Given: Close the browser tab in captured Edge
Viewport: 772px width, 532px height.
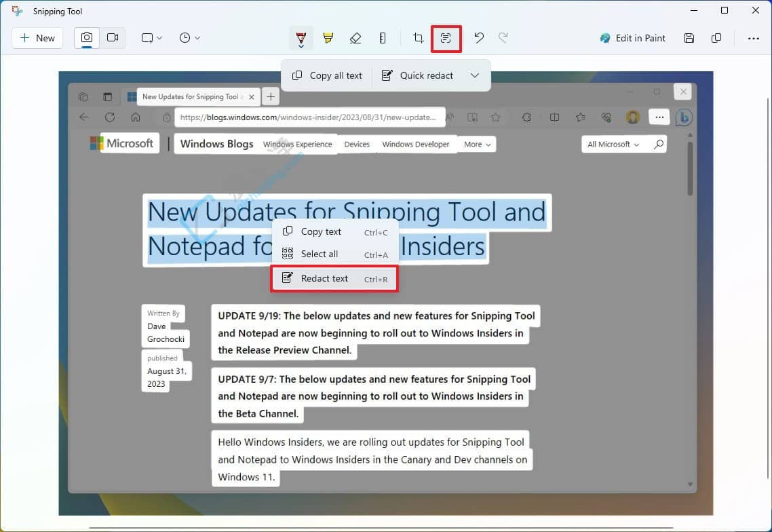Looking at the screenshot, I should pyautogui.click(x=252, y=97).
